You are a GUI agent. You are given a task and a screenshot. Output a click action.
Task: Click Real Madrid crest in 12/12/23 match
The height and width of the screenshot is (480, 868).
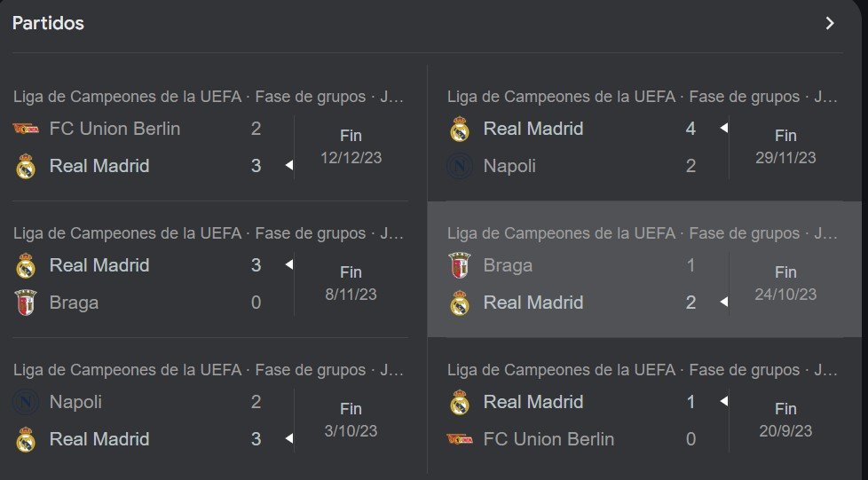click(24, 166)
